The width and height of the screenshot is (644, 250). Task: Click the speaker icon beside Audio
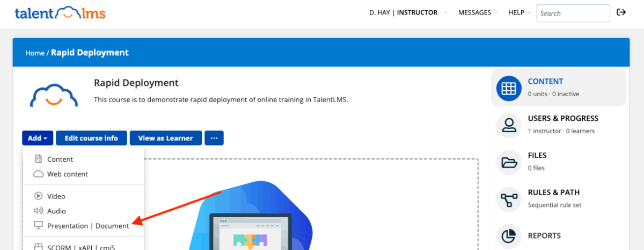tap(38, 211)
